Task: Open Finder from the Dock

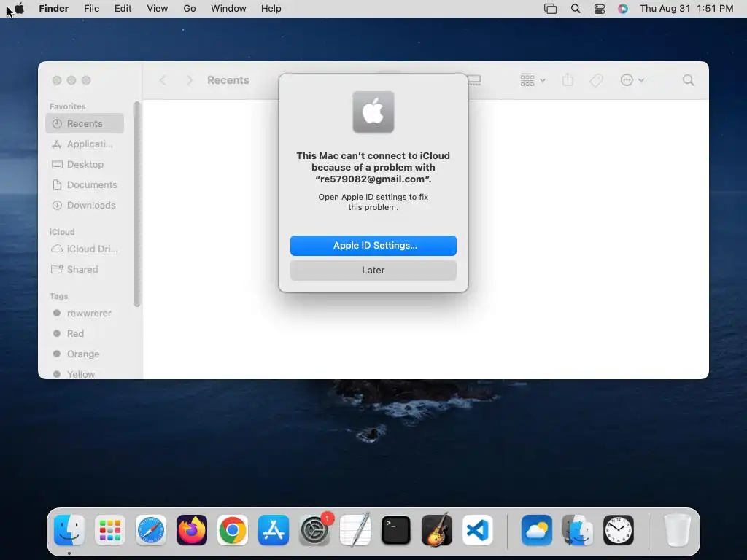Action: (69, 530)
